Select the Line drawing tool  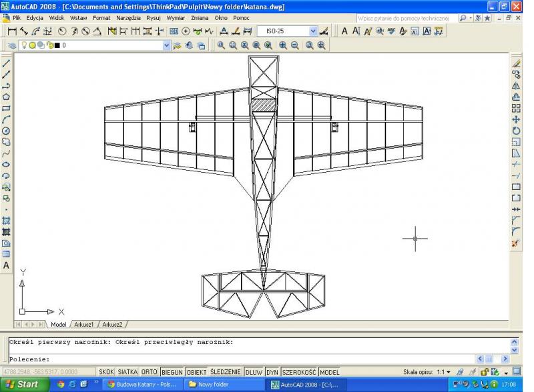[7, 63]
